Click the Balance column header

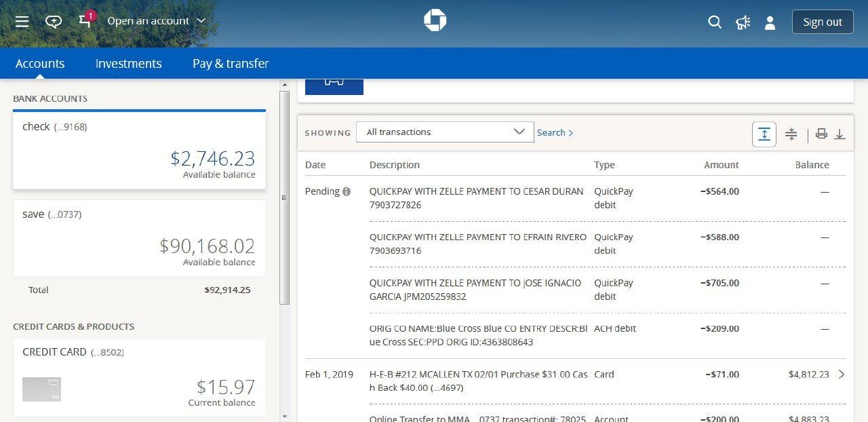tap(812, 165)
